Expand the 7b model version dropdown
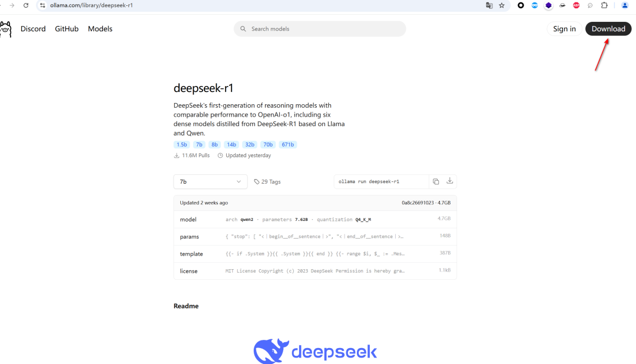636x364 pixels. [210, 182]
